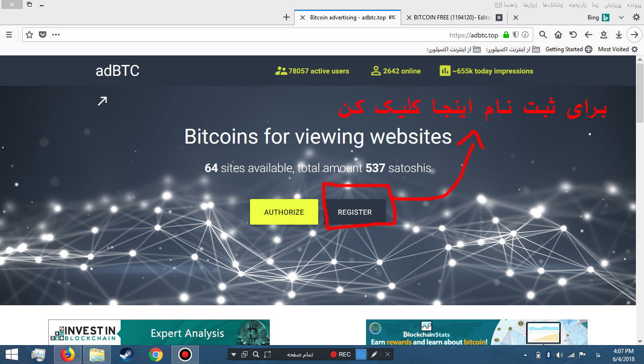Screen dimensions: 644x364
Task: Expand the recorder toolbar dropdown arrow
Action: point(233,355)
